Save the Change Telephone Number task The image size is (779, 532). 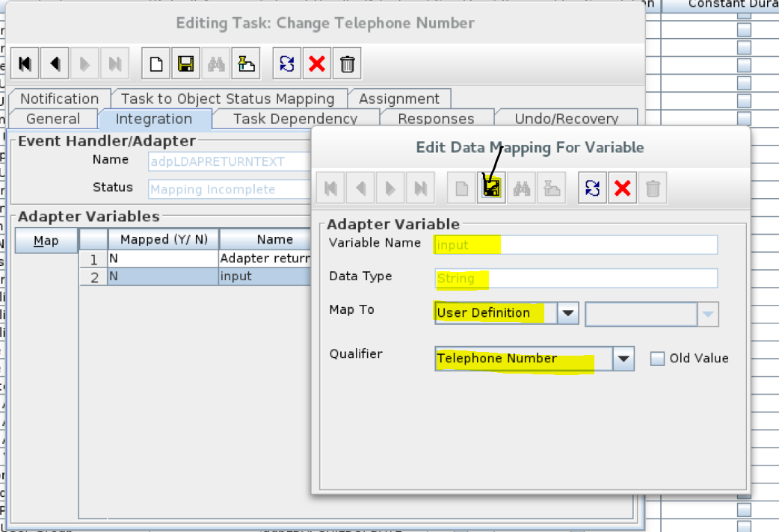pos(185,63)
